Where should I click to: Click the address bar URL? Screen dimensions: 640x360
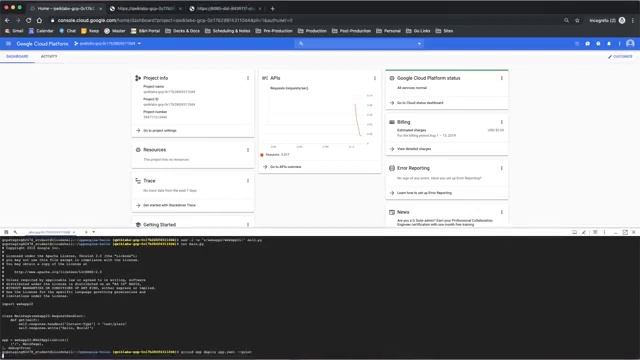point(175,20)
